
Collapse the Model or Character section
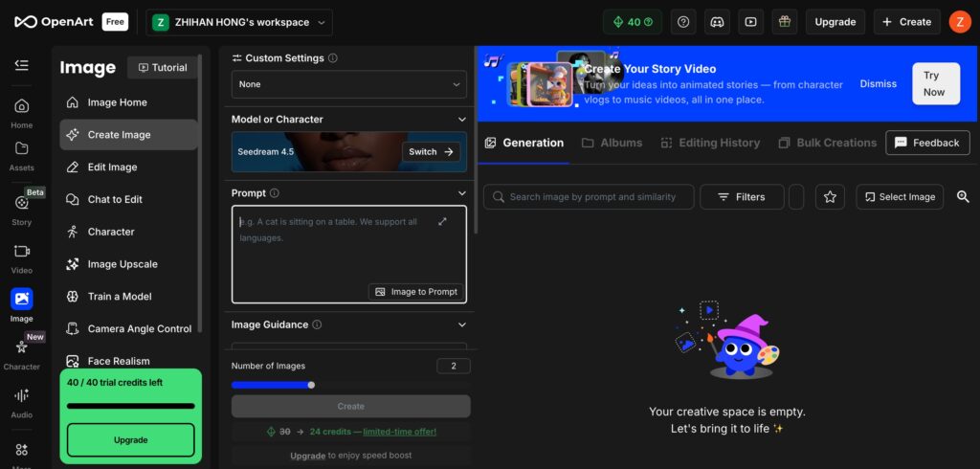tap(461, 120)
